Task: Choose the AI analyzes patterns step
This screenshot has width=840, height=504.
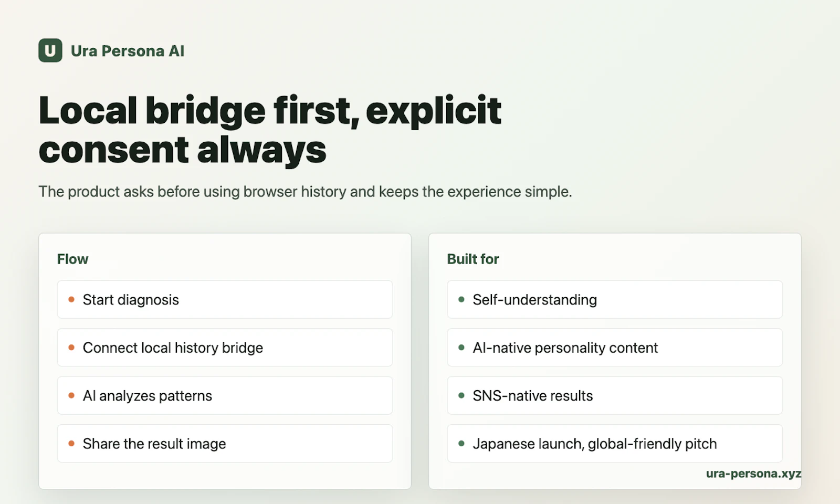Action: point(225,395)
